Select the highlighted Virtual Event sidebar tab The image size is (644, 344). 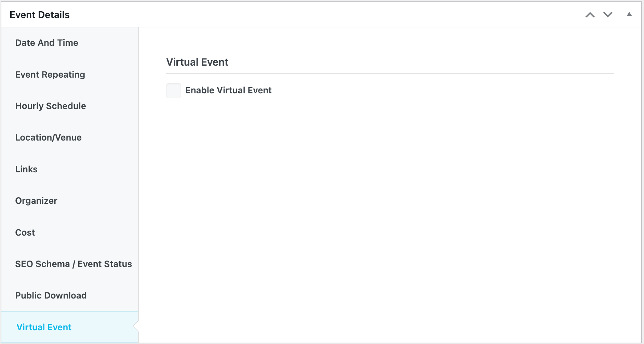(x=44, y=327)
